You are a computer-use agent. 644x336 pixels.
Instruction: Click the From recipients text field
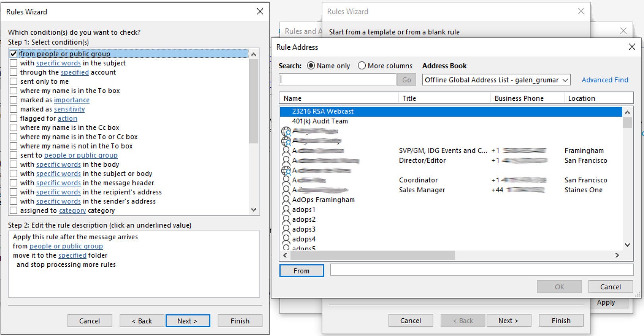(482, 270)
